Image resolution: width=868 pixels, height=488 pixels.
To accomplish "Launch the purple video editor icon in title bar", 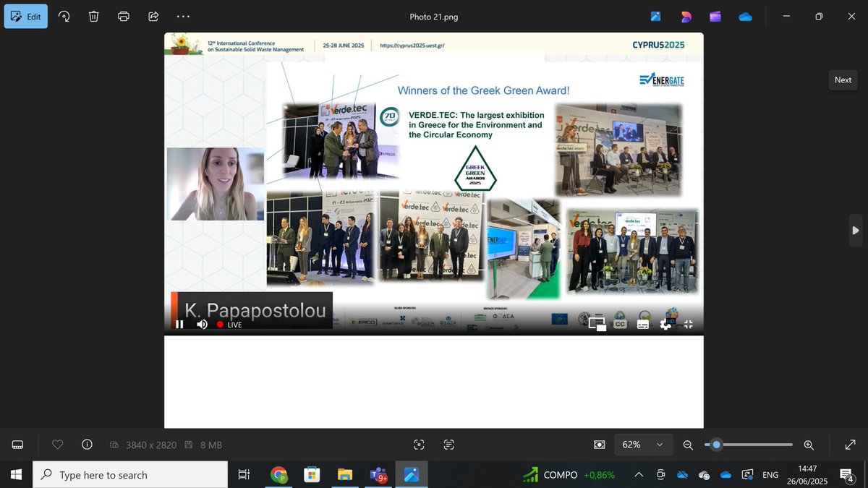I will click(715, 16).
